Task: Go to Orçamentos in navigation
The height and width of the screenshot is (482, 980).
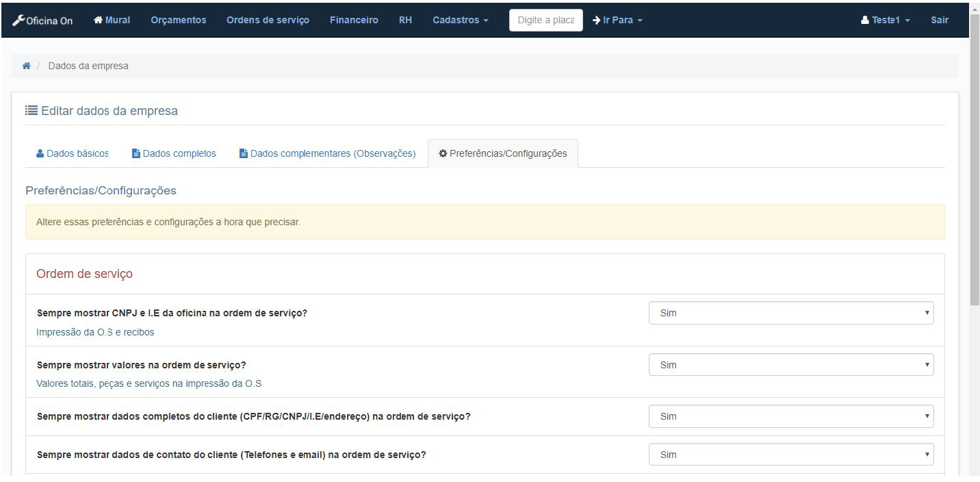Action: [x=178, y=20]
